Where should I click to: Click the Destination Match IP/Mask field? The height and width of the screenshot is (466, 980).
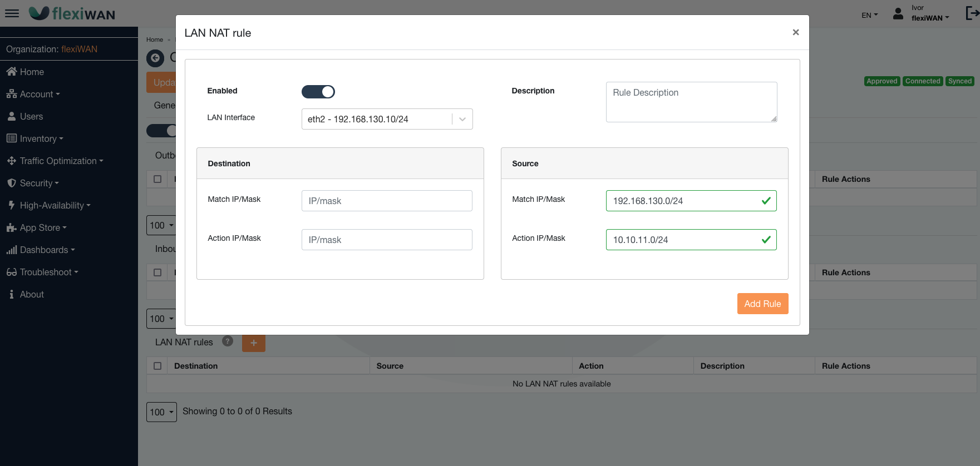click(x=387, y=201)
